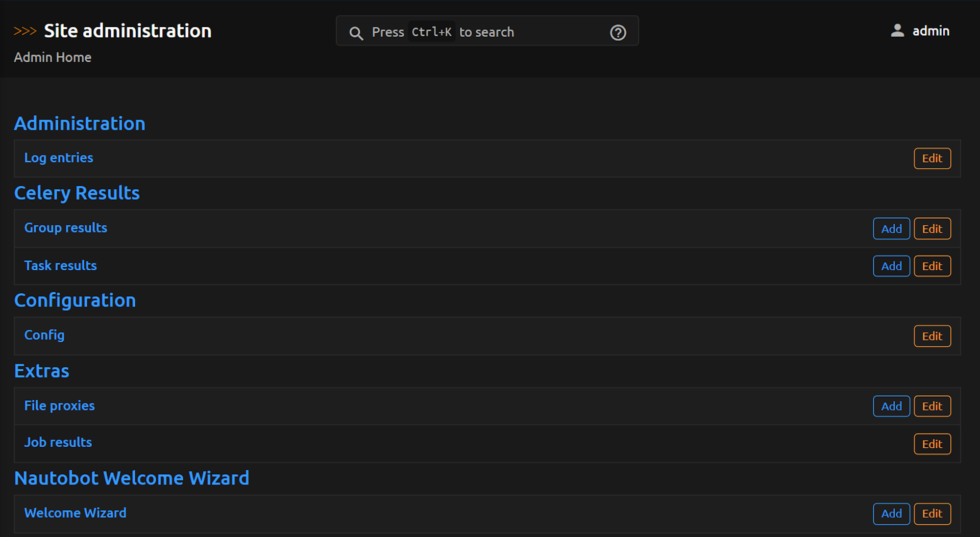Open the Administration section heading
This screenshot has width=980, height=537.
80,123
